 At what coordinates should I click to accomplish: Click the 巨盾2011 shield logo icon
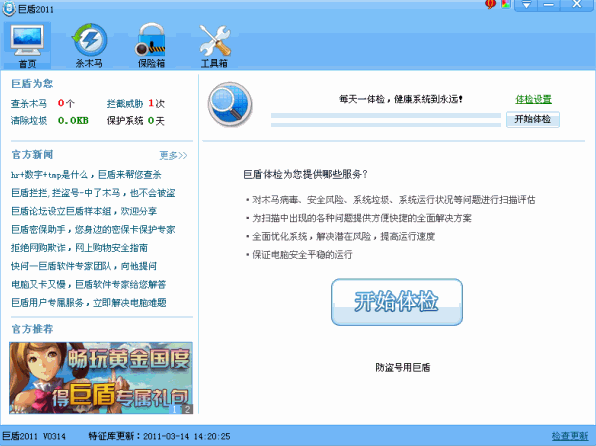coord(9,9)
